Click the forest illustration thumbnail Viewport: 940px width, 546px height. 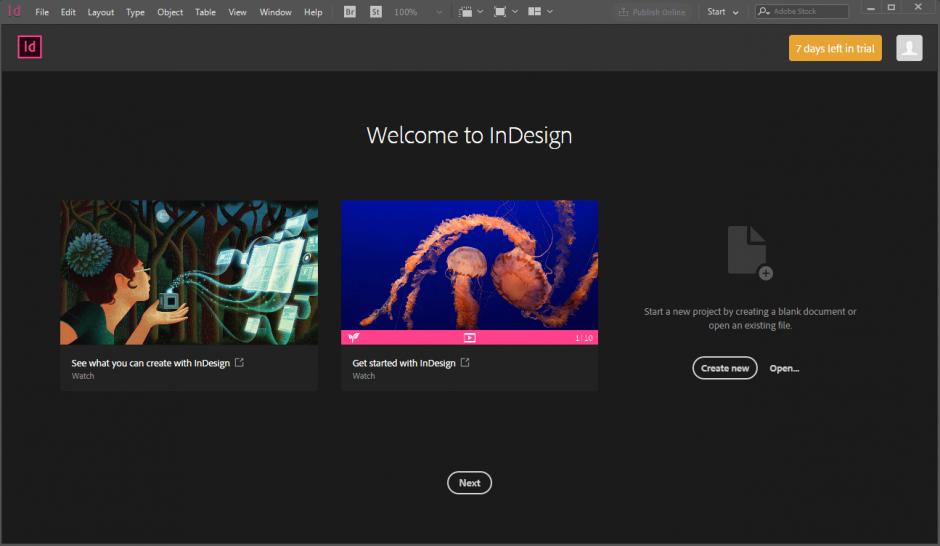pyautogui.click(x=189, y=272)
